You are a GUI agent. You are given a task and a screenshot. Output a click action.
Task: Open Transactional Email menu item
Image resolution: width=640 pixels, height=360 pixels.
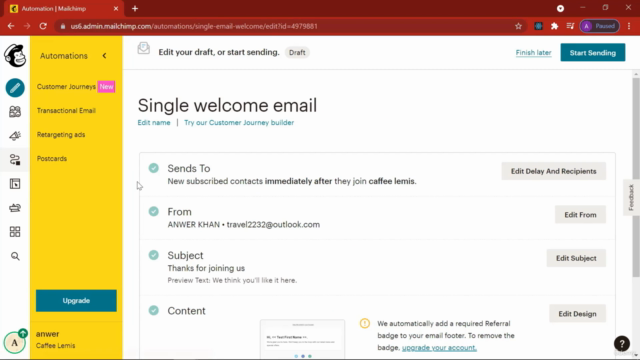[x=66, y=111]
